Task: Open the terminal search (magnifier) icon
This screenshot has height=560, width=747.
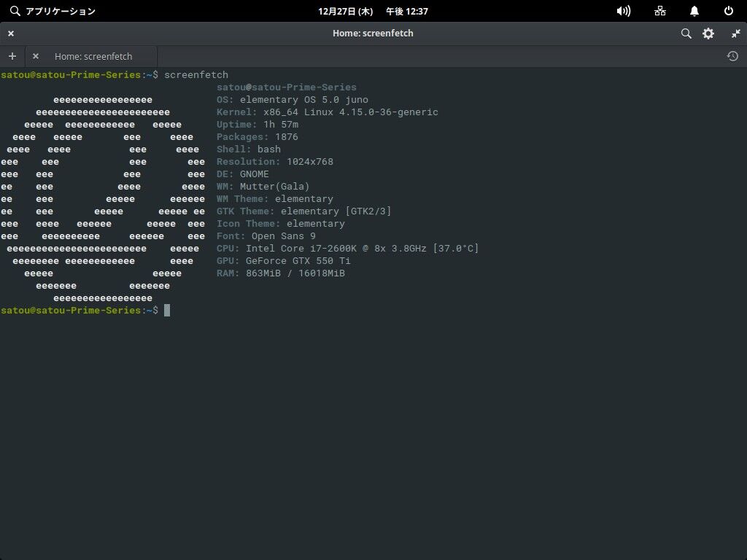Action: 686,34
